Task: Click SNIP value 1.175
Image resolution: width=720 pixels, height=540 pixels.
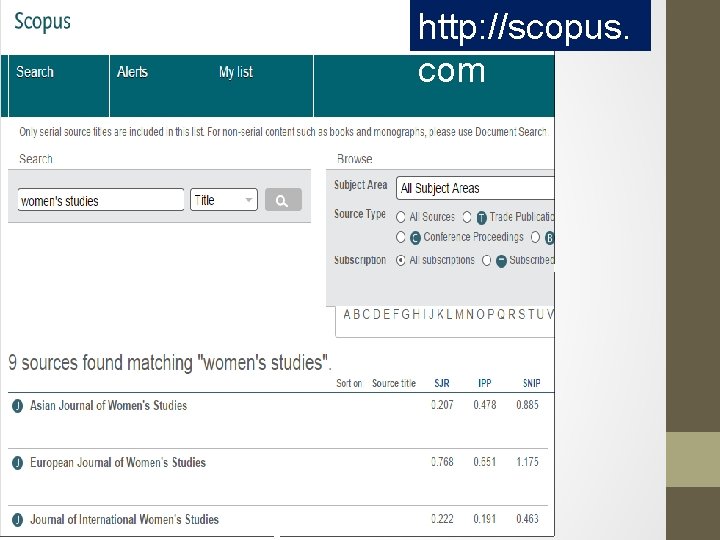Action: pyautogui.click(x=528, y=462)
